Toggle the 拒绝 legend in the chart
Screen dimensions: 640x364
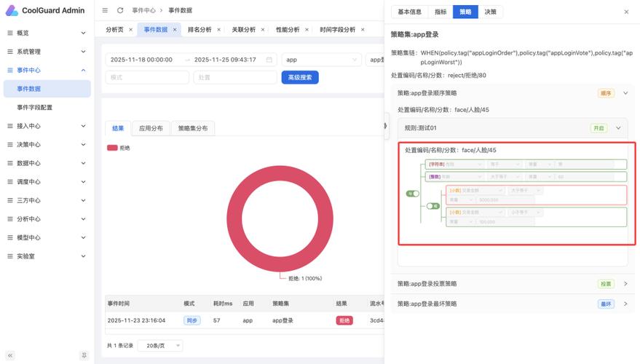(119, 148)
